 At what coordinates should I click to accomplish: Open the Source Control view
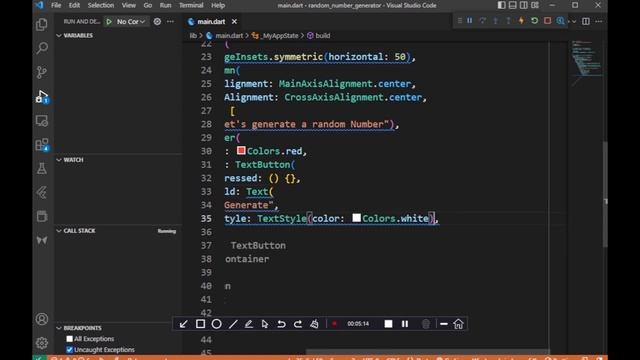[x=42, y=72]
